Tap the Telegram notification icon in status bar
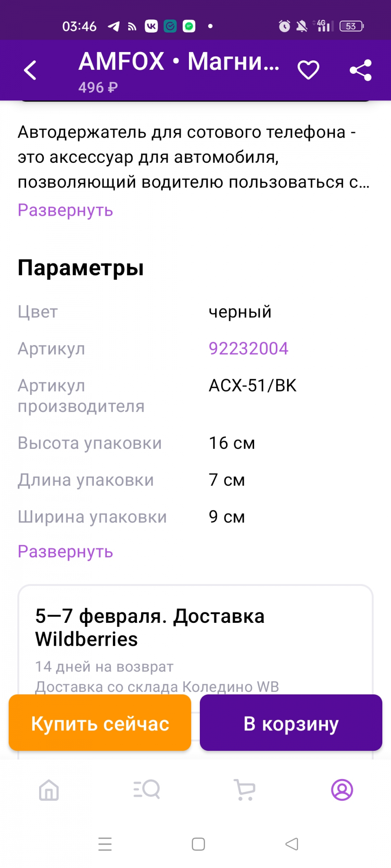This screenshot has height=868, width=391. coord(114,26)
